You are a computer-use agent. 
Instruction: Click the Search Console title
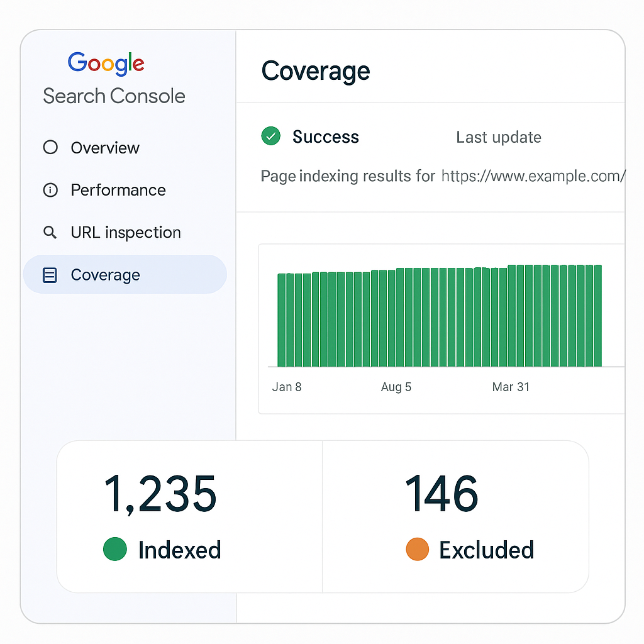(x=114, y=96)
